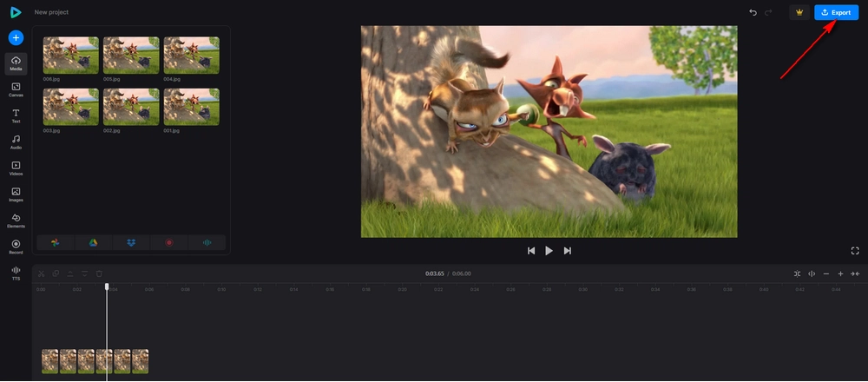Import from Google Photos
This screenshot has height=382, width=868.
point(56,242)
